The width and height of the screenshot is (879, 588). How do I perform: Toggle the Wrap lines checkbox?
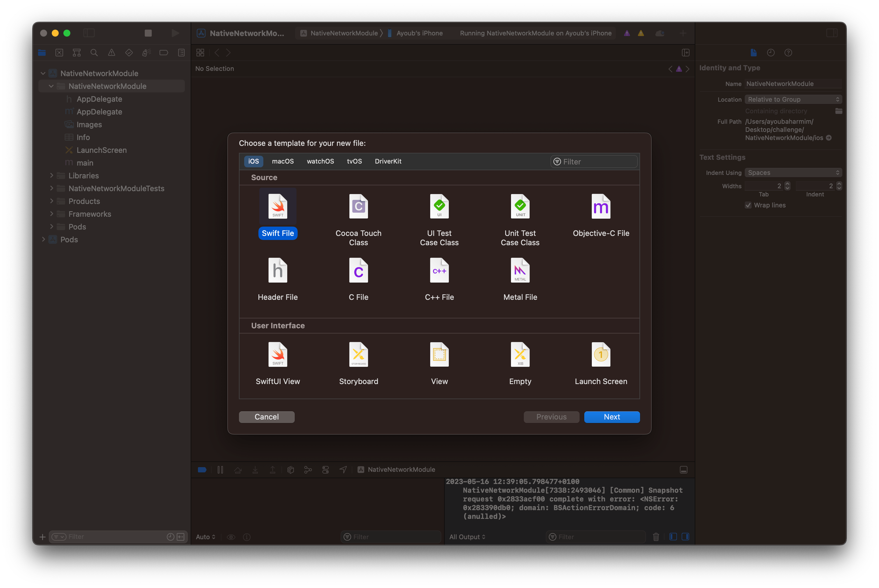[748, 205]
